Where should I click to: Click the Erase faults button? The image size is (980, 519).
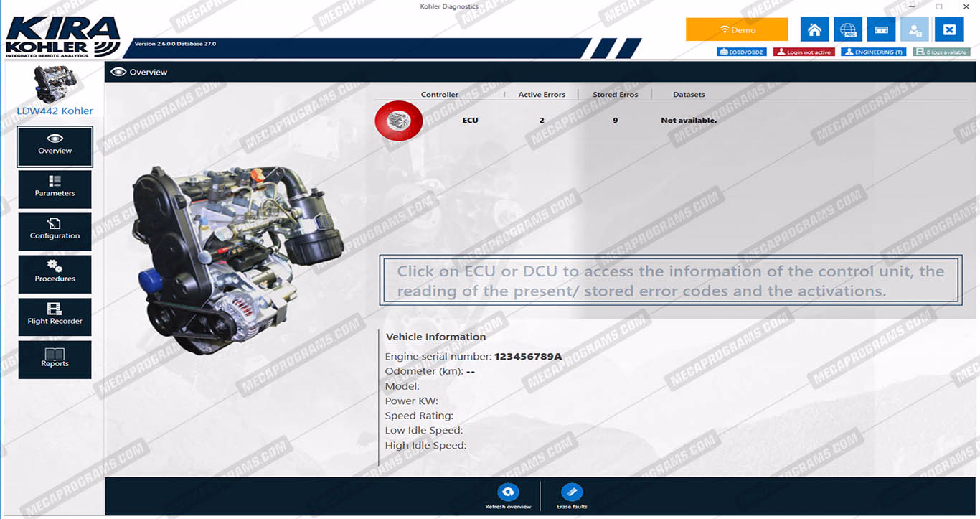point(572,496)
